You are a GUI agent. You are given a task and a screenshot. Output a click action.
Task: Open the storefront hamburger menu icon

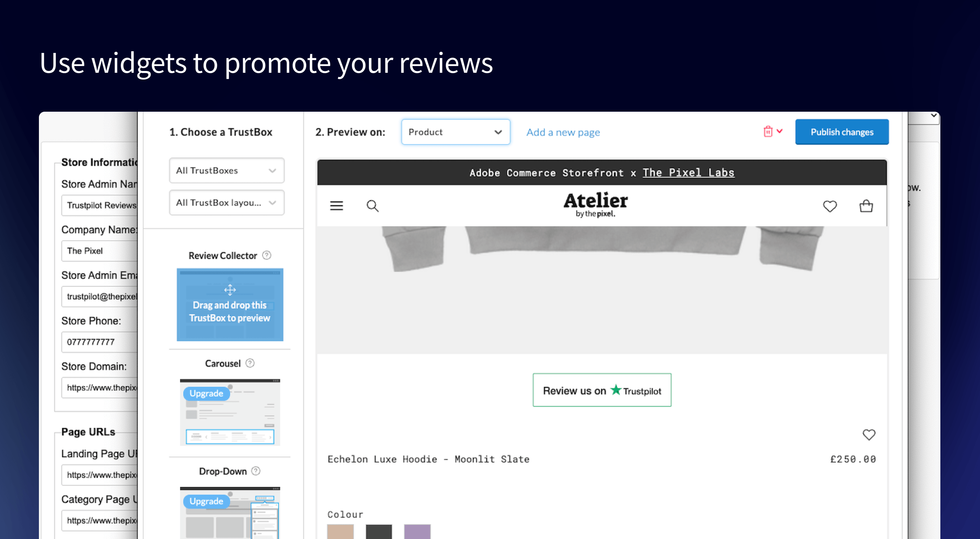[x=336, y=206]
